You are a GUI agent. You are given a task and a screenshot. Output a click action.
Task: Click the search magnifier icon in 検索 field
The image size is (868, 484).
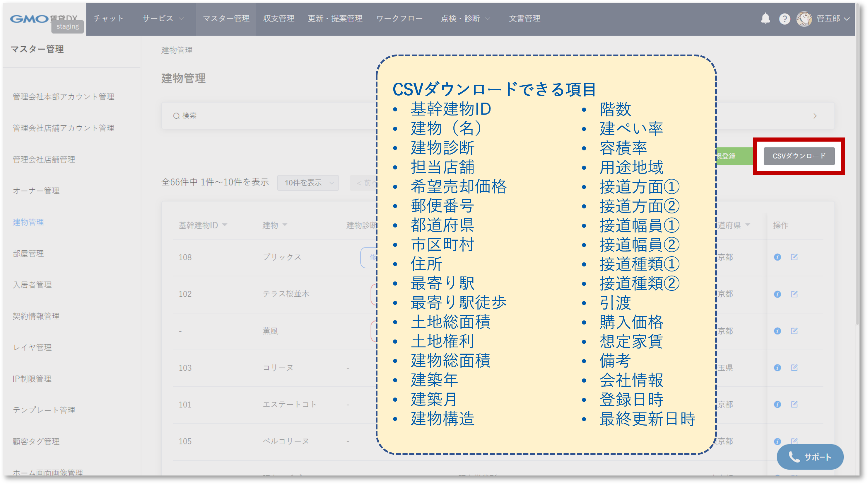coord(177,116)
